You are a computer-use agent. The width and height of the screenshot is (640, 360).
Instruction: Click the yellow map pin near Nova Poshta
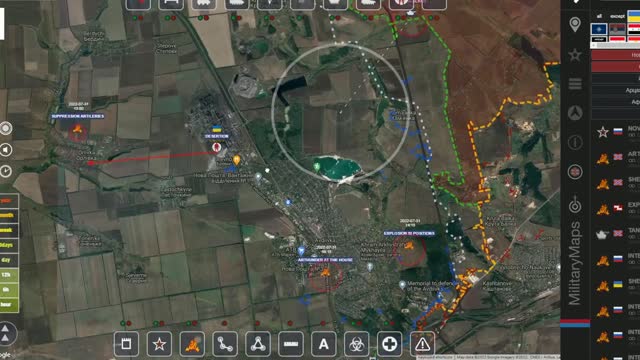pos(236,160)
